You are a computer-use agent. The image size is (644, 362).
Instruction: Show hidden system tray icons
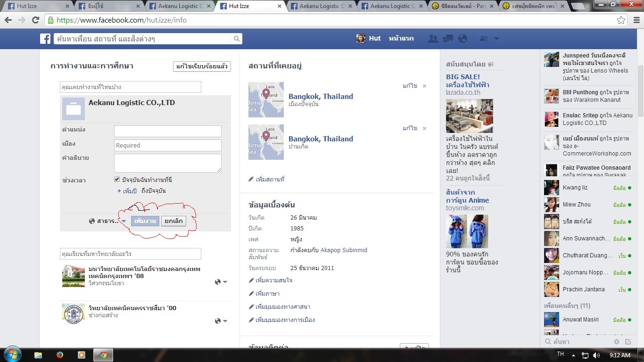pos(574,355)
